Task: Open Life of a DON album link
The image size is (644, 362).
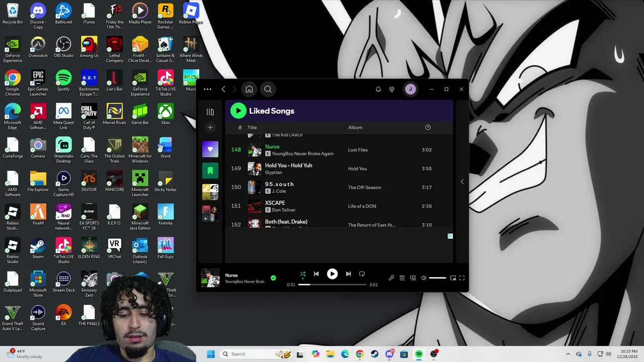Action: pos(362,206)
